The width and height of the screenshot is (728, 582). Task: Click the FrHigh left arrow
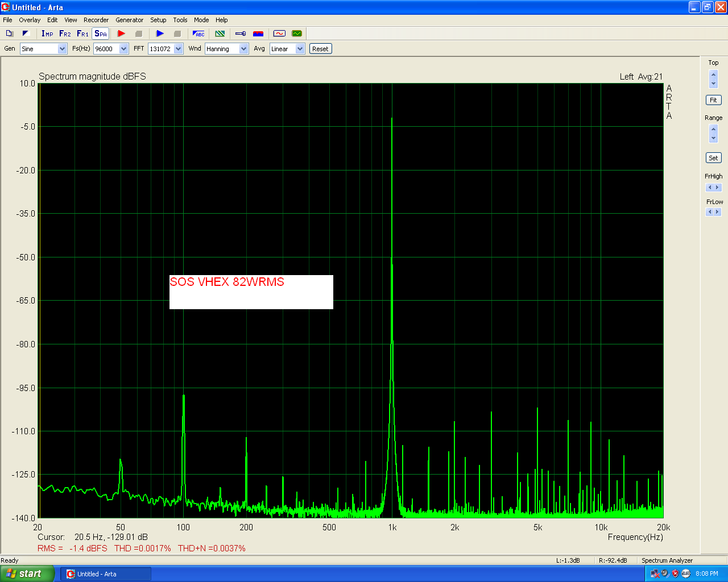tap(709, 188)
